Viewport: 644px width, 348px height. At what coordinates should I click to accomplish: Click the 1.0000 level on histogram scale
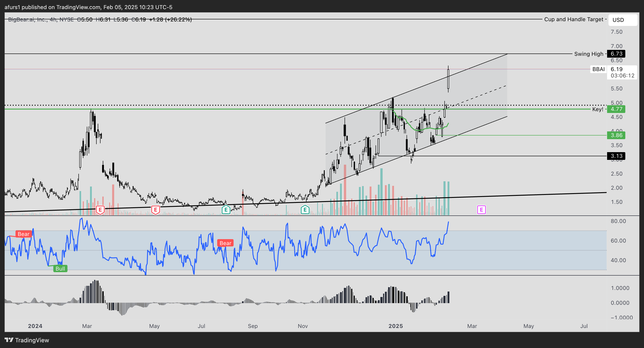(620, 288)
